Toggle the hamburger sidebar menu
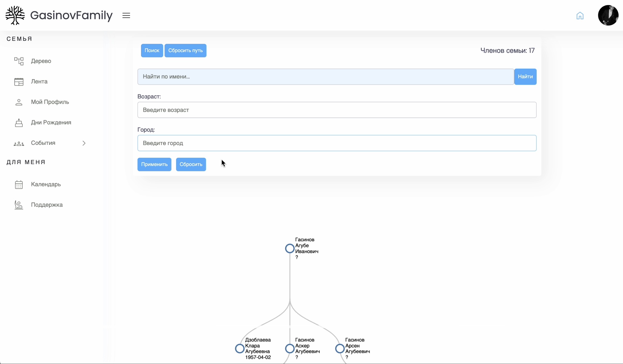The image size is (623, 364). (x=126, y=15)
